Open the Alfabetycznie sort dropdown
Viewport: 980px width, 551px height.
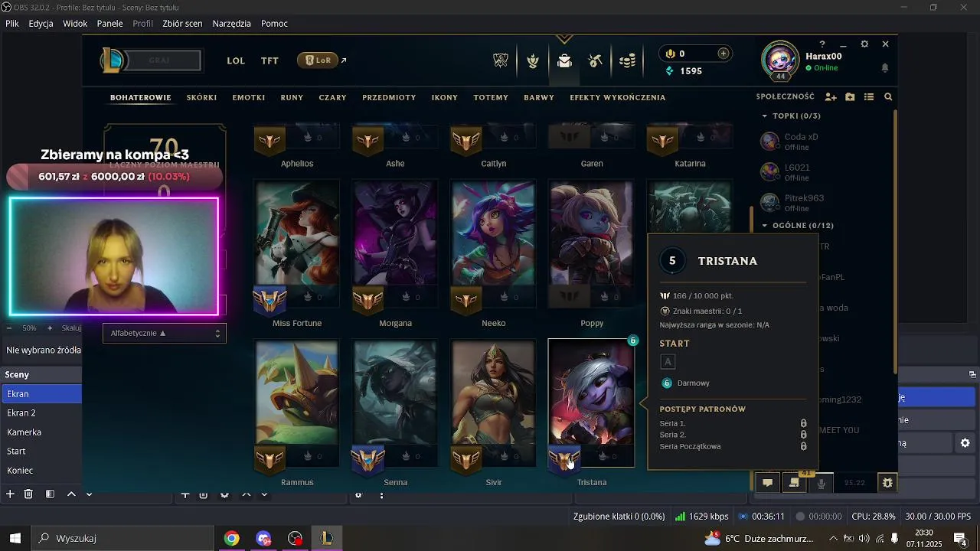pos(165,333)
